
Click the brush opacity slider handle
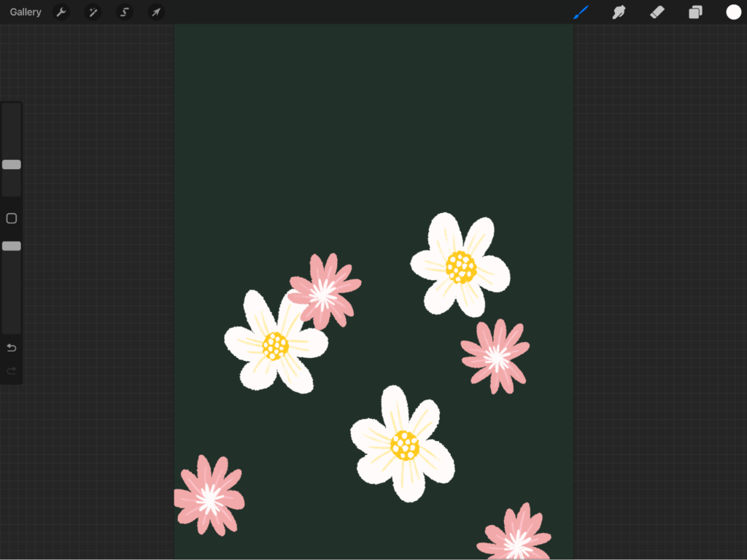coord(12,246)
